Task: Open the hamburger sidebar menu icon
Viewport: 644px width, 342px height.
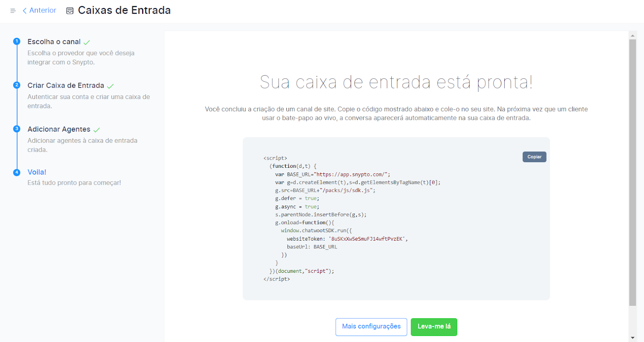Action: [13, 11]
